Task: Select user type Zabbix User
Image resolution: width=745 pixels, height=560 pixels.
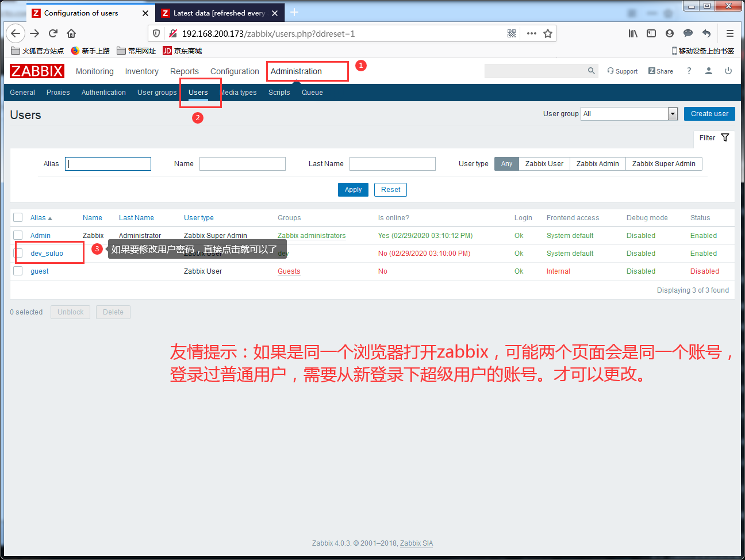Action: click(x=544, y=164)
